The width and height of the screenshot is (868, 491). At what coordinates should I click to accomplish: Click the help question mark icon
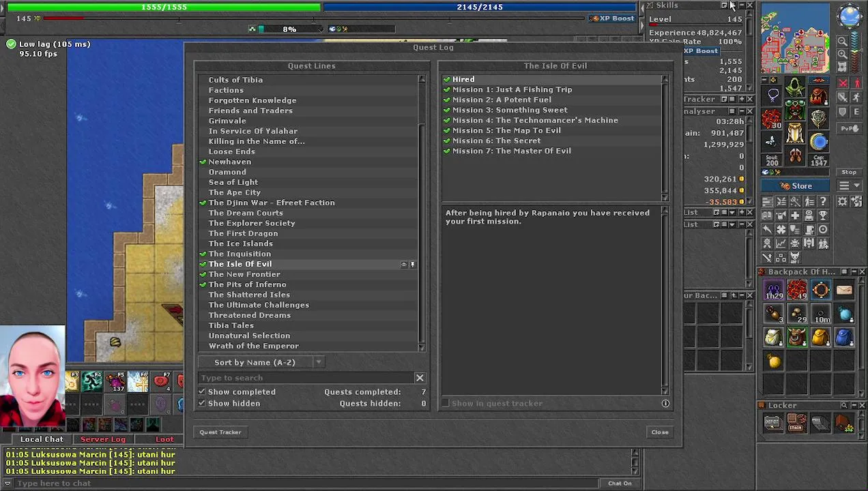(823, 201)
